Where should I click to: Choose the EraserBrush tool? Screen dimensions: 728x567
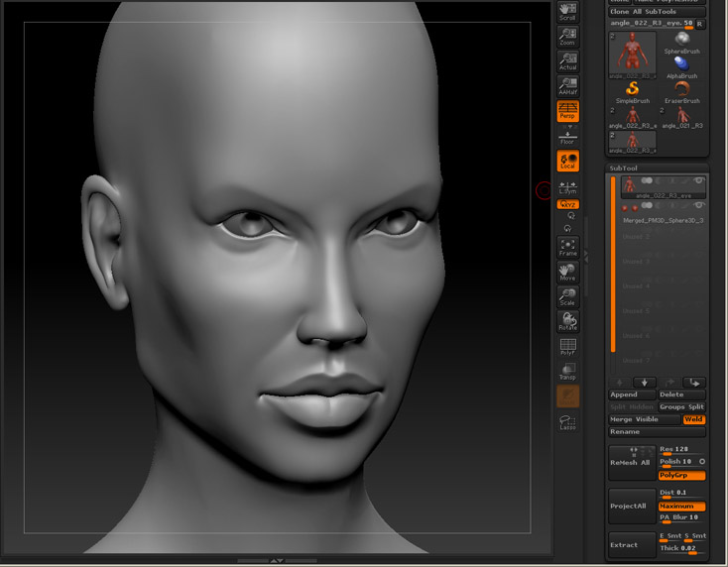(681, 92)
